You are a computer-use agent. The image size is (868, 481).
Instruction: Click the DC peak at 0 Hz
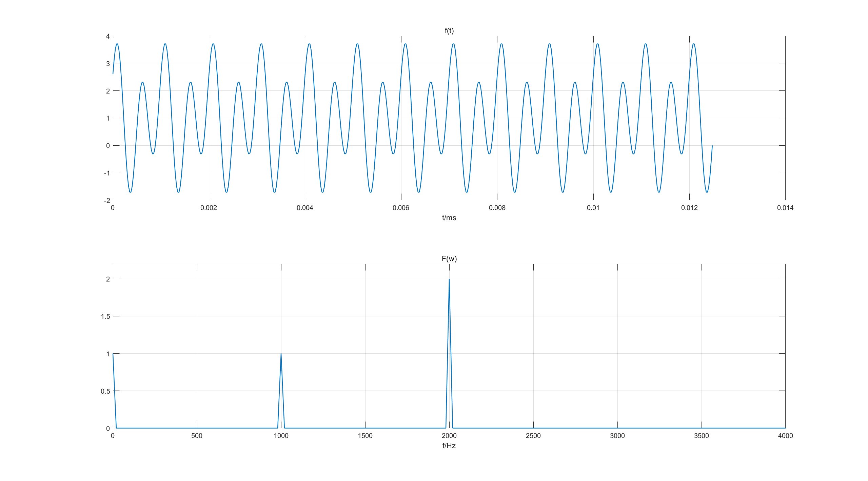pyautogui.click(x=113, y=355)
